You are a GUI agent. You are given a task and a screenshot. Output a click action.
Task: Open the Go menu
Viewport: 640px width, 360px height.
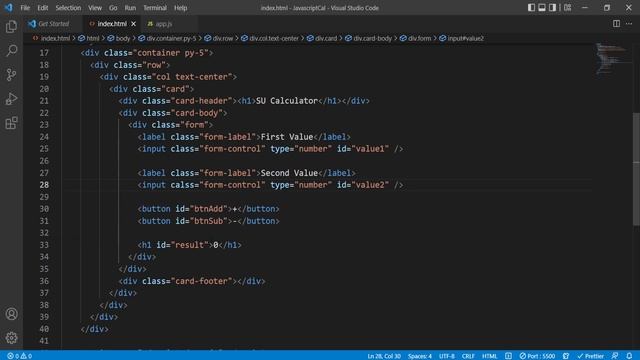tap(113, 8)
